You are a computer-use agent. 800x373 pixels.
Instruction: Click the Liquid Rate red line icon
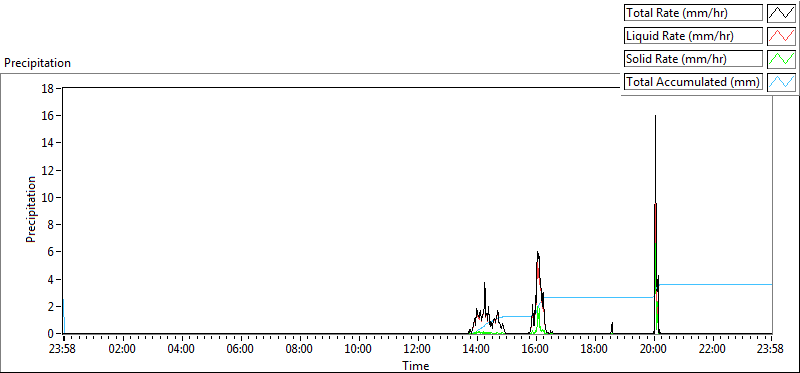pyautogui.click(x=782, y=36)
